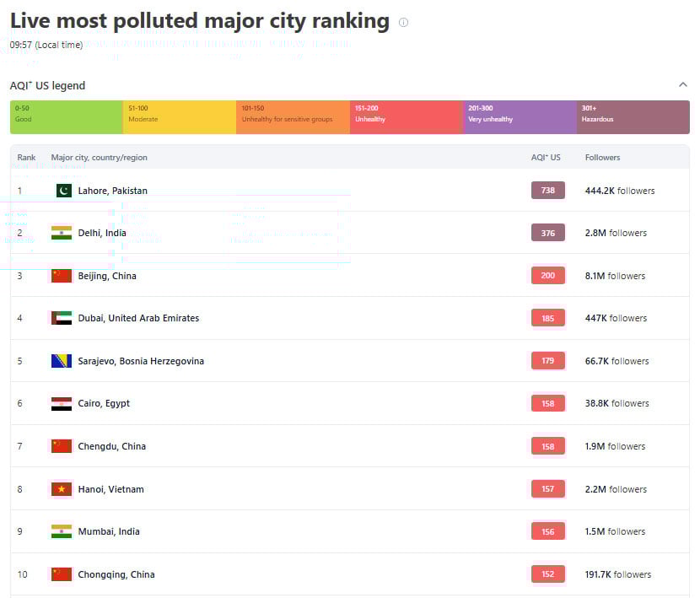
Task: Collapse the AQI US legend chevron
Action: click(x=682, y=85)
